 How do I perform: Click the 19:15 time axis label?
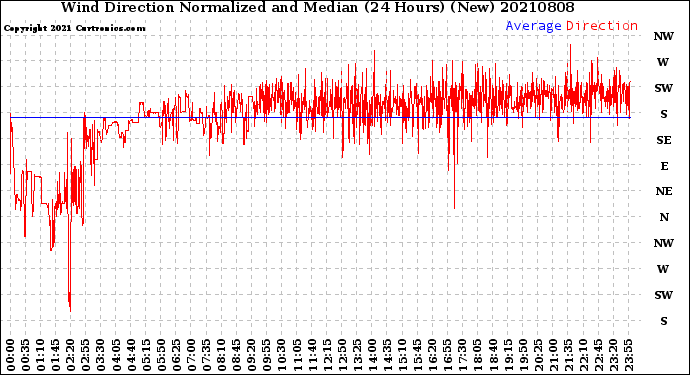(x=508, y=355)
